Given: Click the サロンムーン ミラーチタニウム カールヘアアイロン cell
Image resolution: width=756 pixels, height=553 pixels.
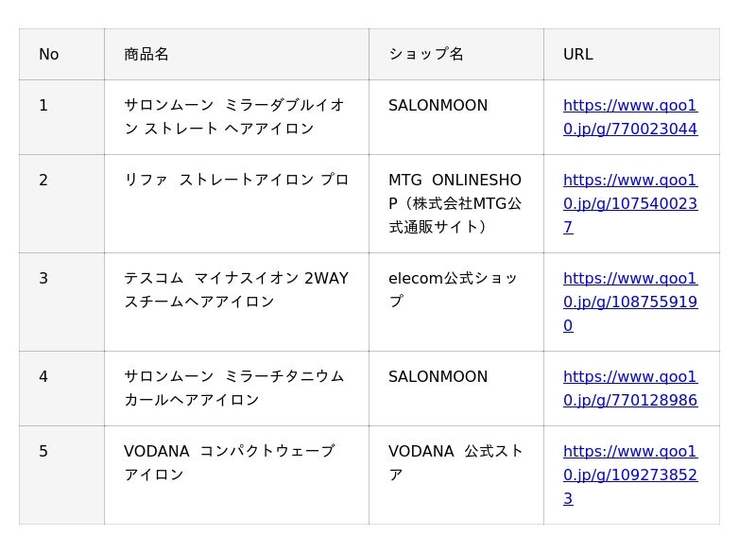Looking at the screenshot, I should (x=234, y=389).
